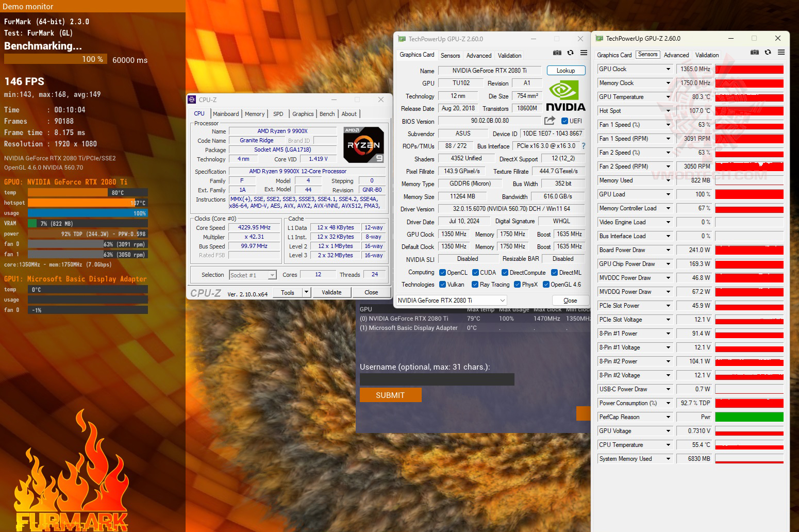Toggle the Ray Tracing checkbox
Screen dimensions: 799x532
pyautogui.click(x=475, y=285)
